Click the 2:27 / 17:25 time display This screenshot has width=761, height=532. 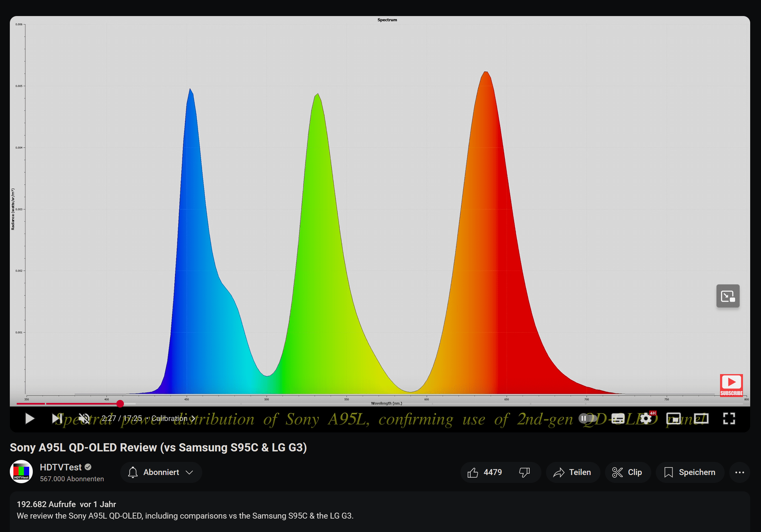pyautogui.click(x=122, y=418)
